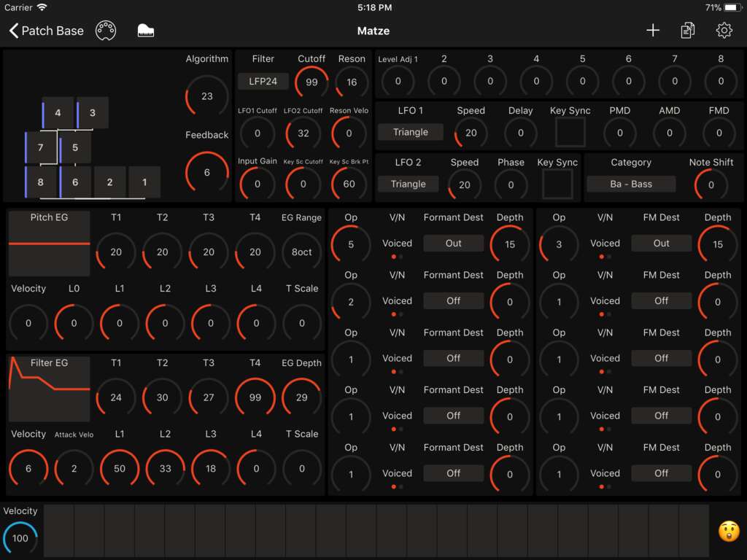Adjust the LFO 1 Delay knob
The width and height of the screenshot is (747, 560).
point(520,133)
